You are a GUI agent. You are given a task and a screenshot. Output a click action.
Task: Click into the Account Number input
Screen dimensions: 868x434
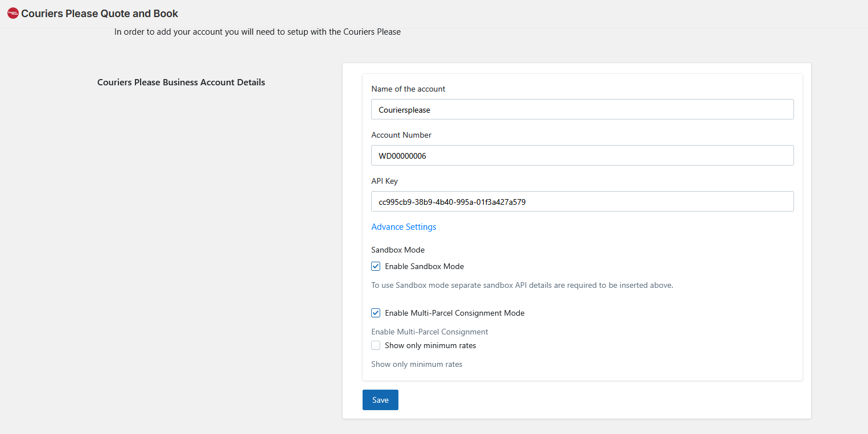582,156
